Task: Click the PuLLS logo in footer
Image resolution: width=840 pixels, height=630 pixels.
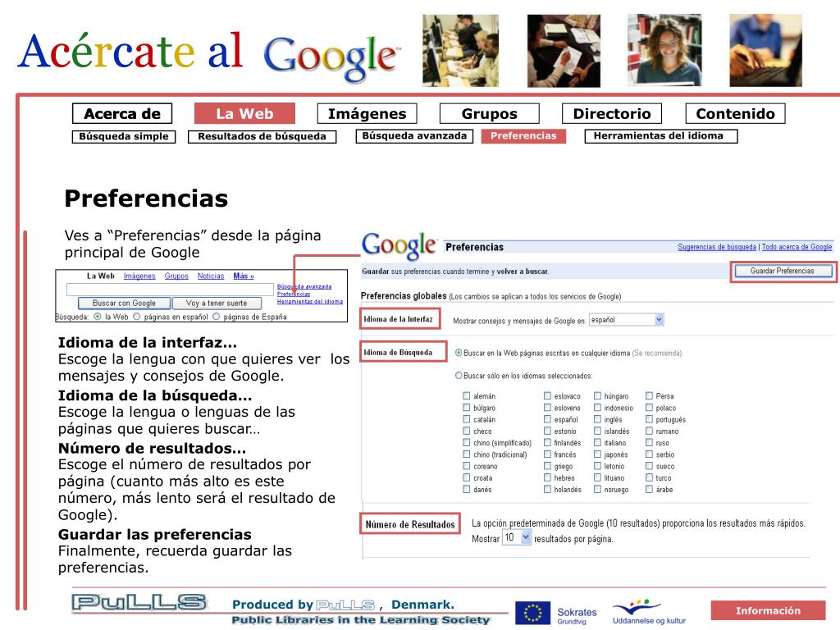Action: tap(139, 602)
